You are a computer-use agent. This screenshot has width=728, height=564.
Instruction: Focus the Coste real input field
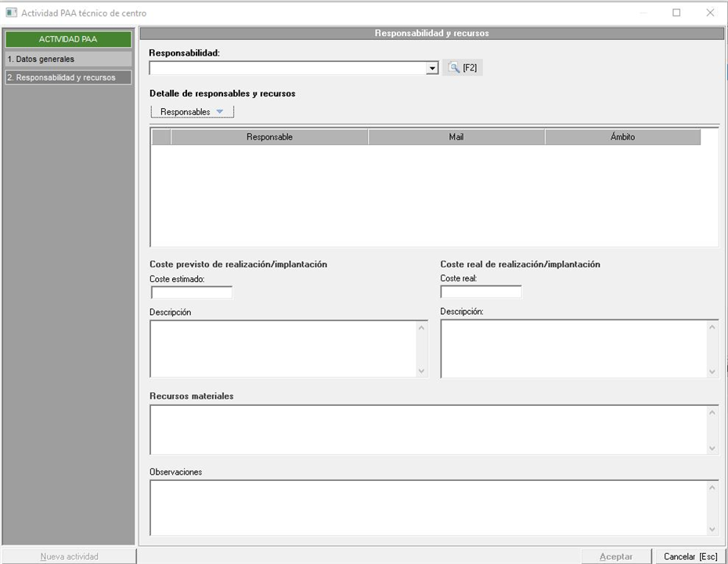coord(481,292)
